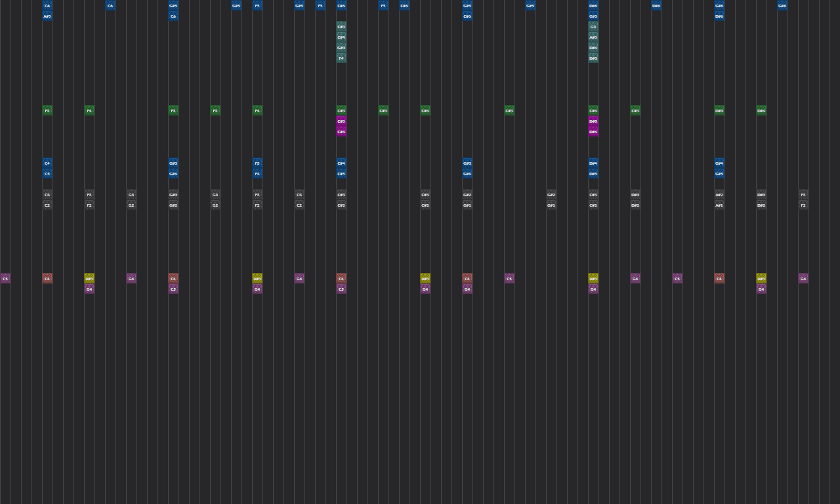Click the magenta D#4 note block
The image size is (840, 504).
click(593, 132)
